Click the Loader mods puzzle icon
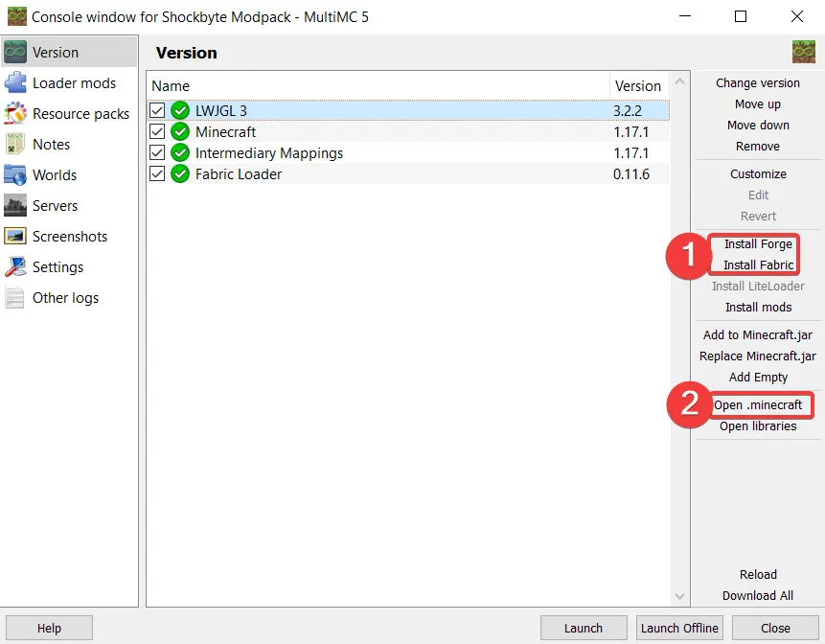 [x=15, y=82]
